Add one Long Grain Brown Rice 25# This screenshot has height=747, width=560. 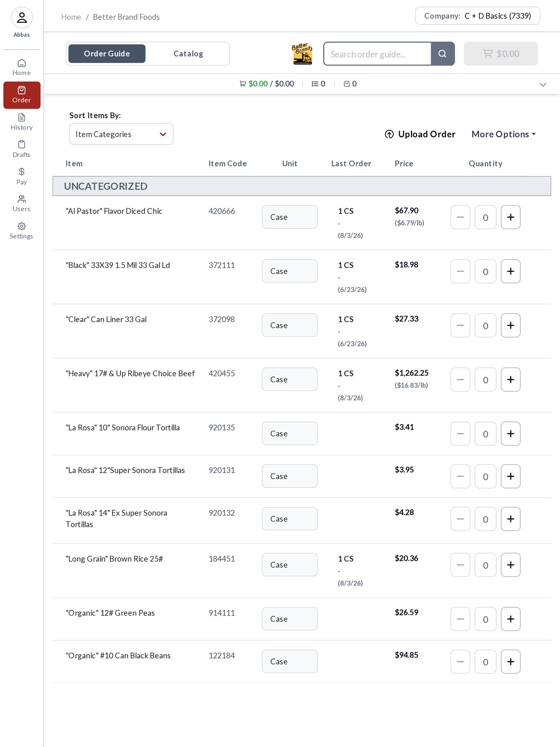pos(511,565)
